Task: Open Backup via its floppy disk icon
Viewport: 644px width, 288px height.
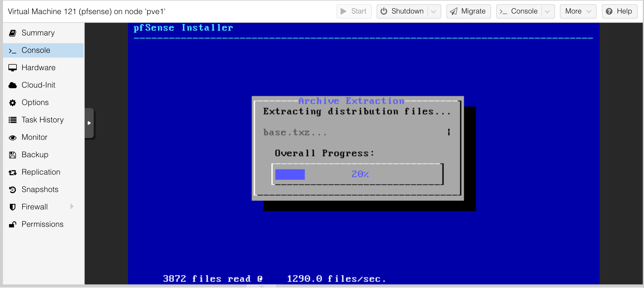Action: (13, 155)
